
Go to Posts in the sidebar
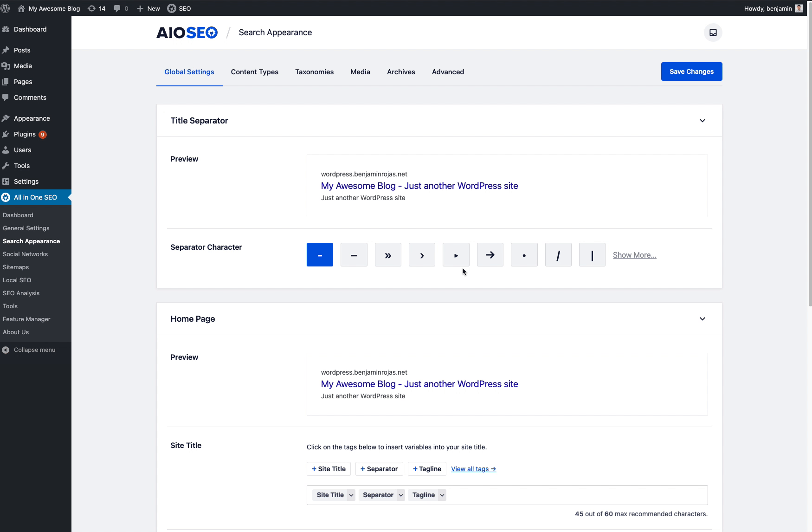22,50
